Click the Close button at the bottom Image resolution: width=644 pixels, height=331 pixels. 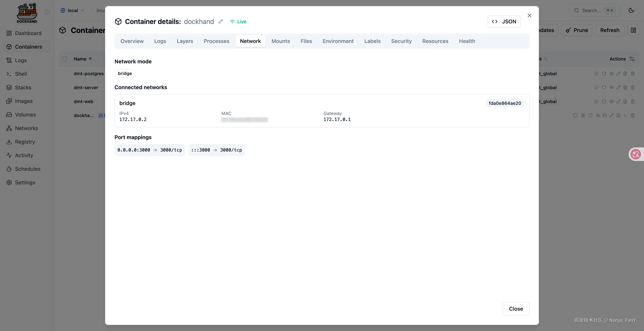(516, 309)
